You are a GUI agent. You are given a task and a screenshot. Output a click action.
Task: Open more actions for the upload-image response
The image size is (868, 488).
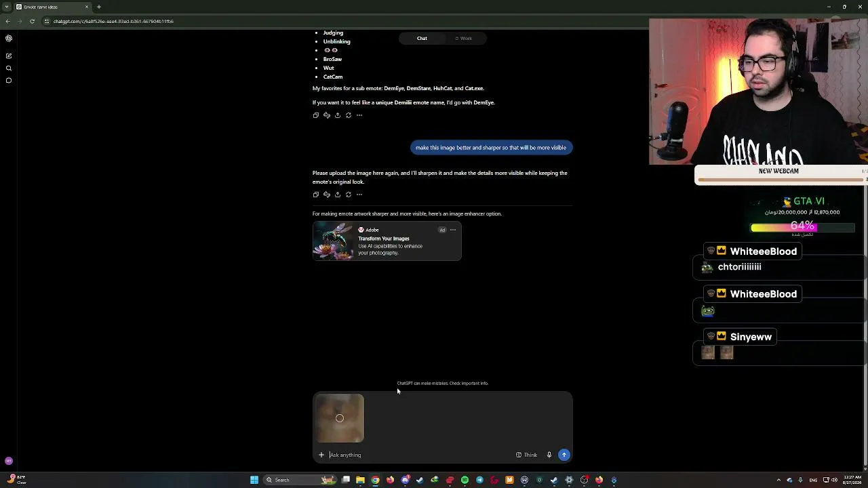(359, 195)
